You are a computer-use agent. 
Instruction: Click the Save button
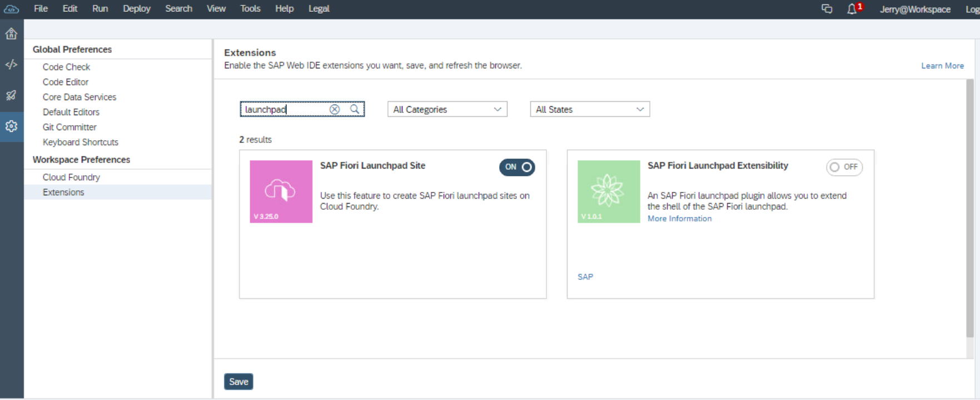(238, 382)
